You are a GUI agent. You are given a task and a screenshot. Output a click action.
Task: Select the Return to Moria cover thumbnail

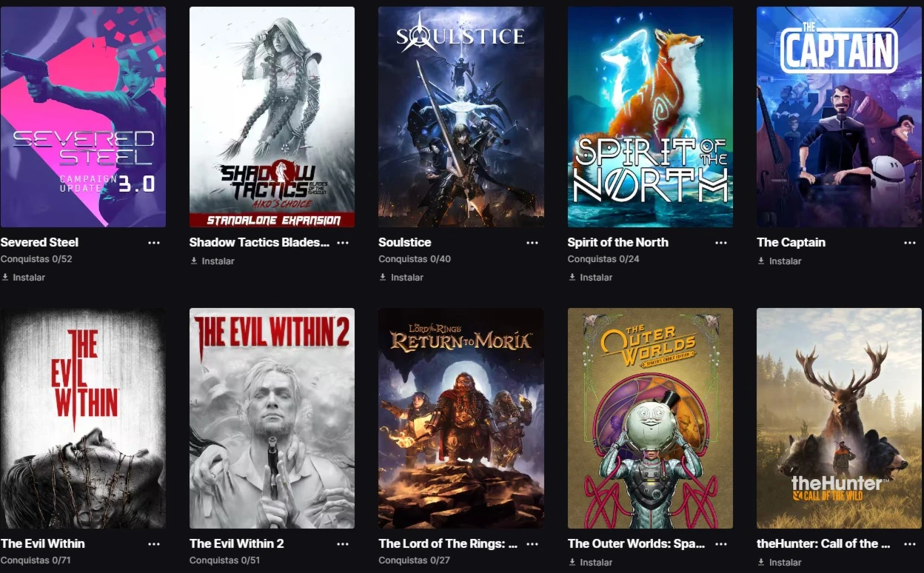[x=461, y=418]
